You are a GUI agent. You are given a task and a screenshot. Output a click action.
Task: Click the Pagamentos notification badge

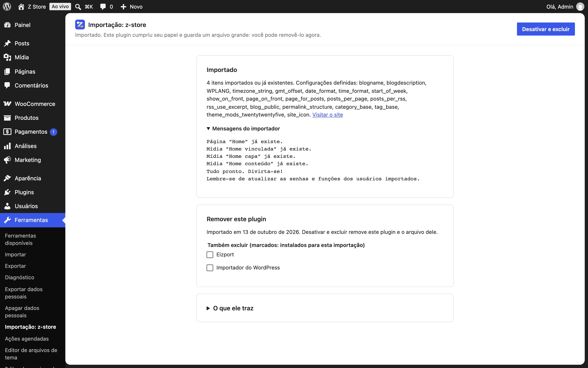53,132
